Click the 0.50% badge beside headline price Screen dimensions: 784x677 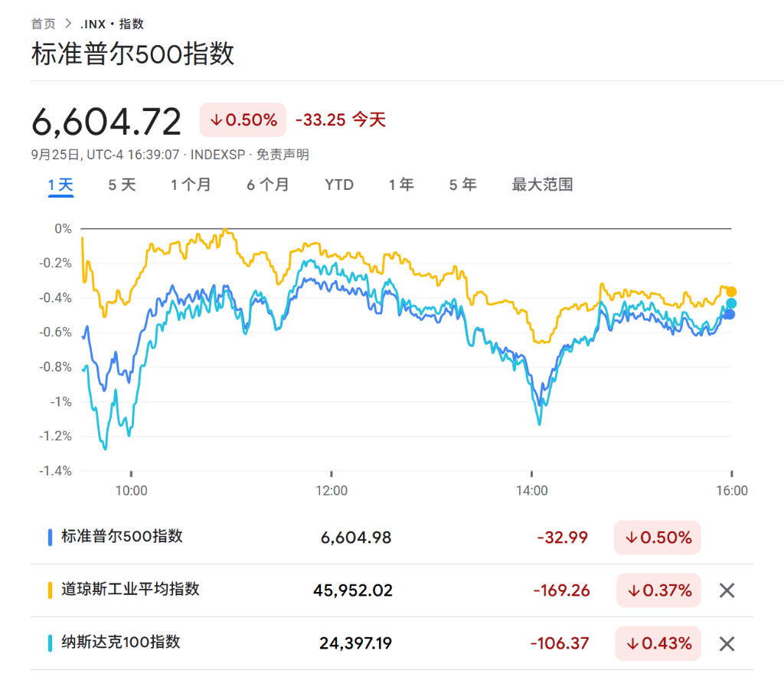[x=243, y=120]
